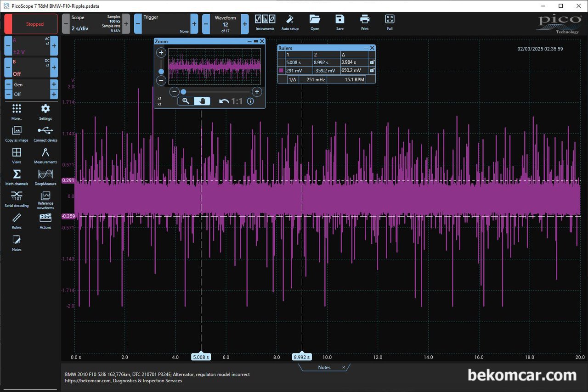Open Math channels
Viewport: 588px width, 392px height.
[17, 178]
